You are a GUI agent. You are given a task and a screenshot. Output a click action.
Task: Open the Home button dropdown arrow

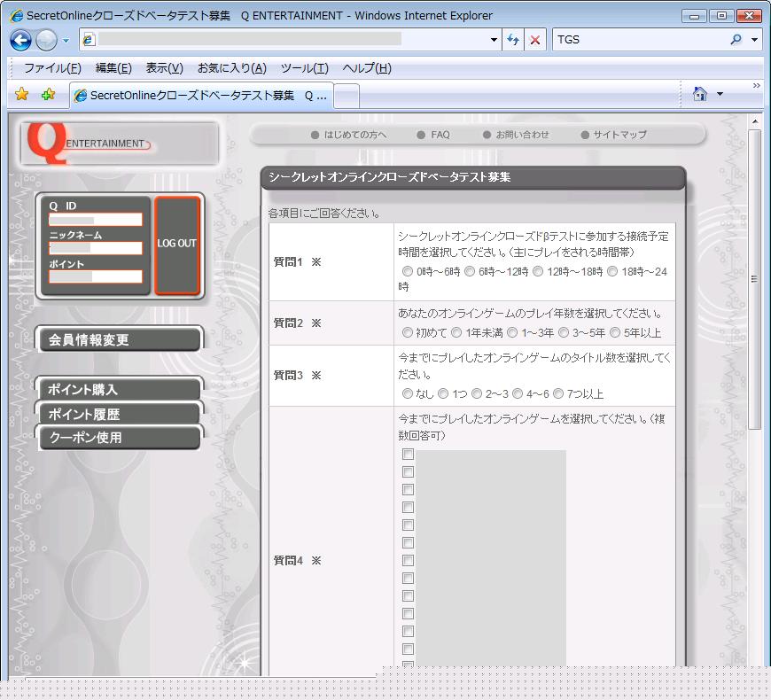coord(720,94)
